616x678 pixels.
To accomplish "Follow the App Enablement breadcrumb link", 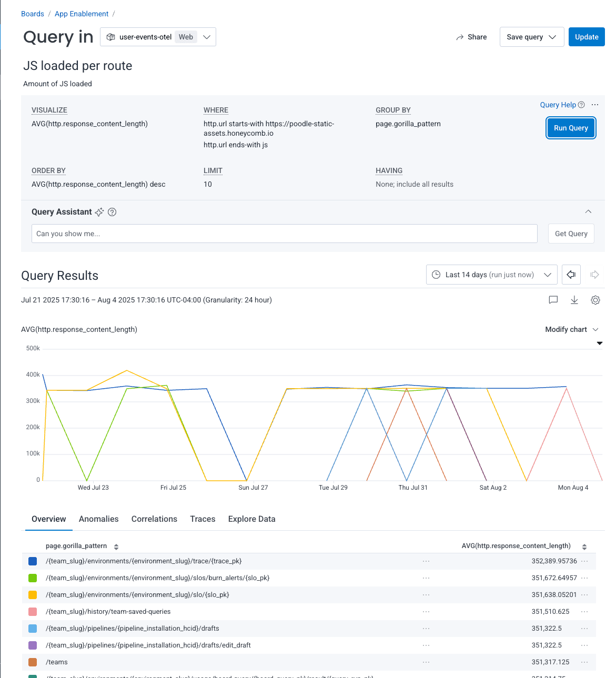I will point(82,14).
